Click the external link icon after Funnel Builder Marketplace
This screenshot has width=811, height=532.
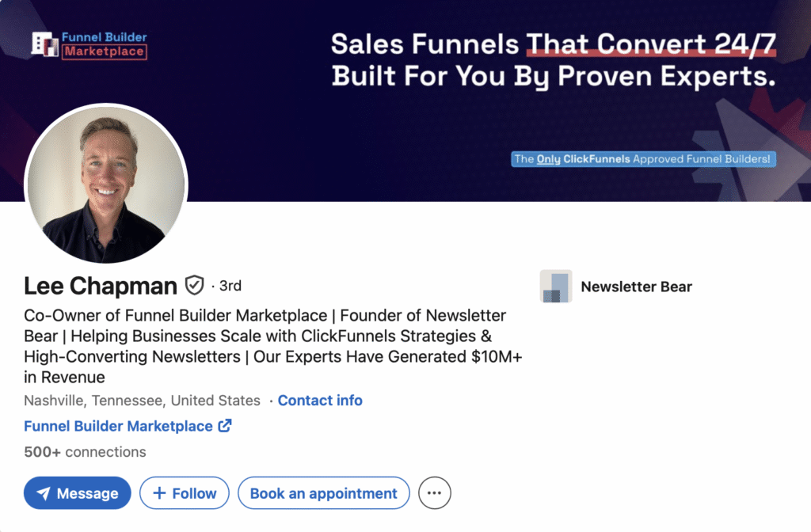coord(225,426)
